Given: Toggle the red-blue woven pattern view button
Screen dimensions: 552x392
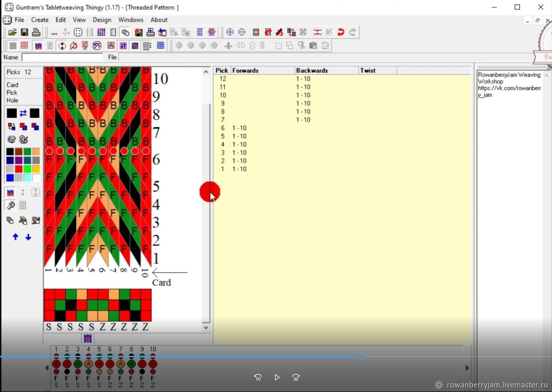Looking at the screenshot, I should pyautogui.click(x=38, y=46).
